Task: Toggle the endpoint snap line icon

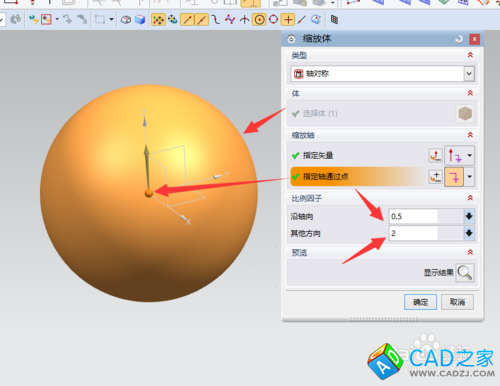Action: point(187,20)
